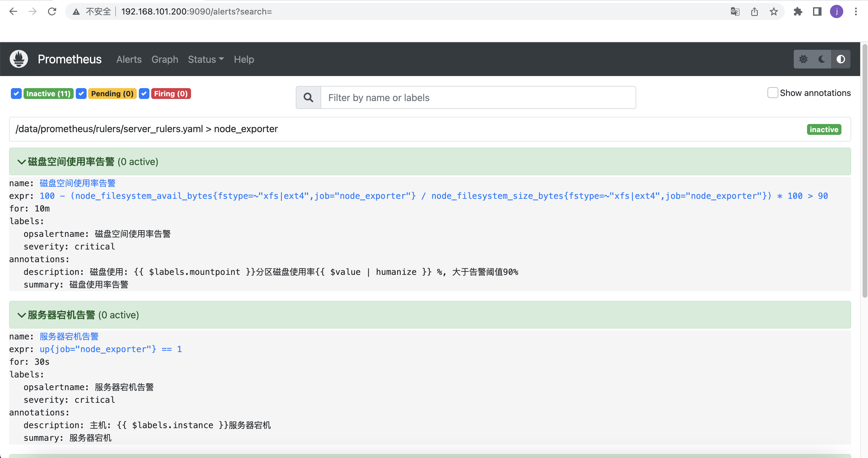This screenshot has width=868, height=458.
Task: Click the Pending (0) yellow badge
Action: click(x=112, y=94)
